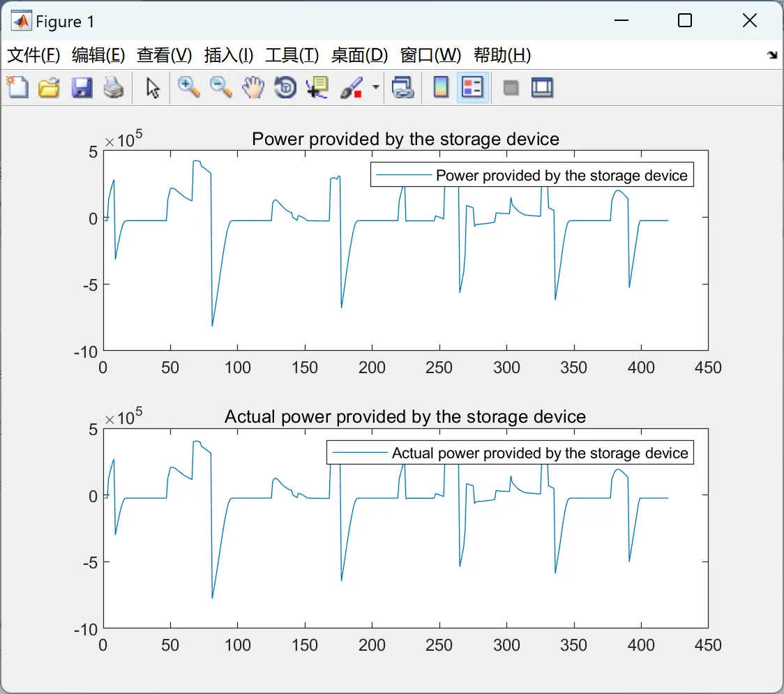Enable the Pan hand tool

[253, 87]
